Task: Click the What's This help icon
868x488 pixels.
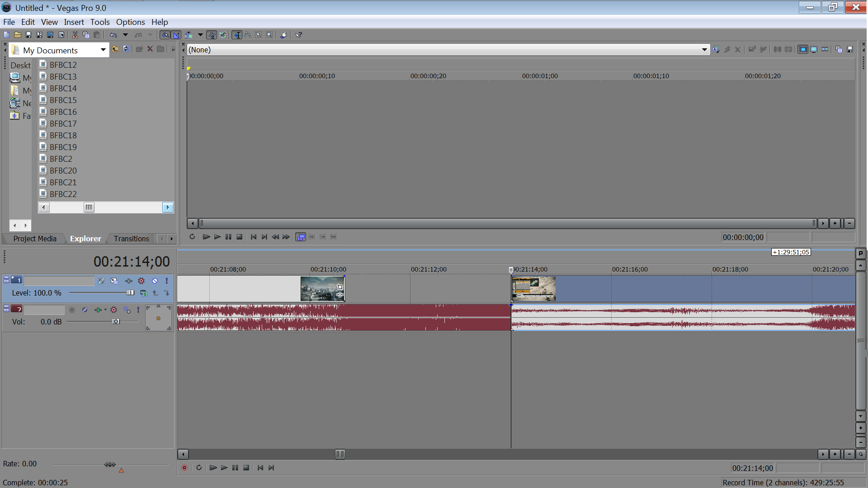Action: (x=299, y=35)
